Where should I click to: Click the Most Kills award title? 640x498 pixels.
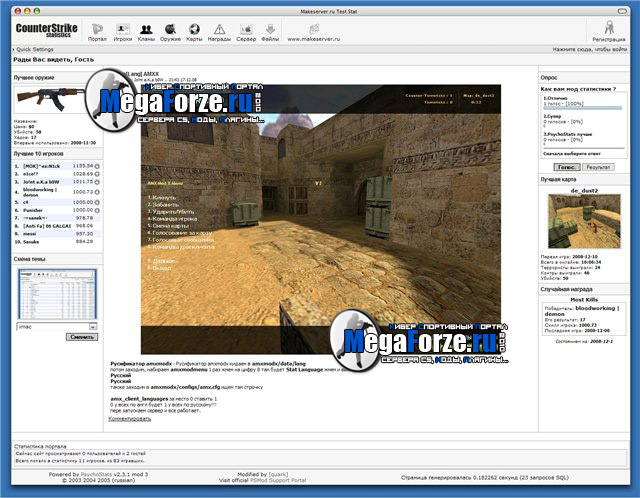point(584,300)
